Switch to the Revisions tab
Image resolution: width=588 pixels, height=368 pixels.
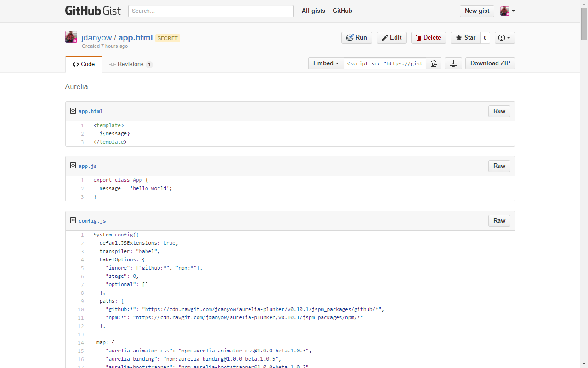click(130, 64)
